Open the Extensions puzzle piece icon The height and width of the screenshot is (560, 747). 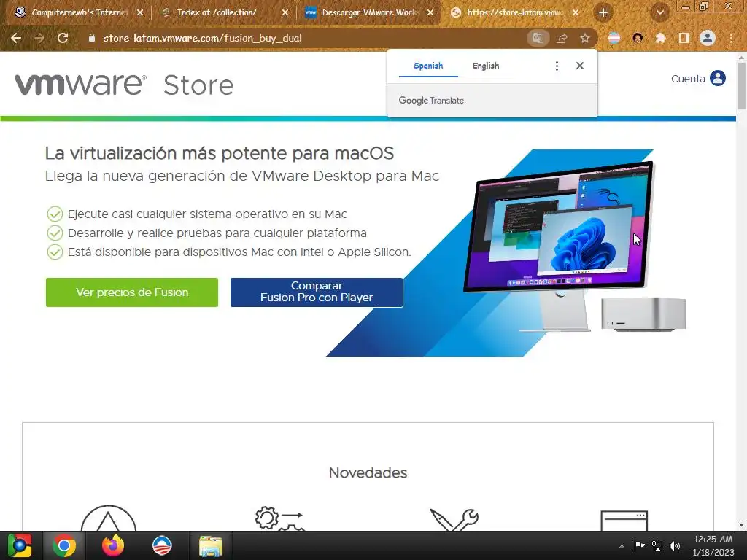pyautogui.click(x=660, y=38)
